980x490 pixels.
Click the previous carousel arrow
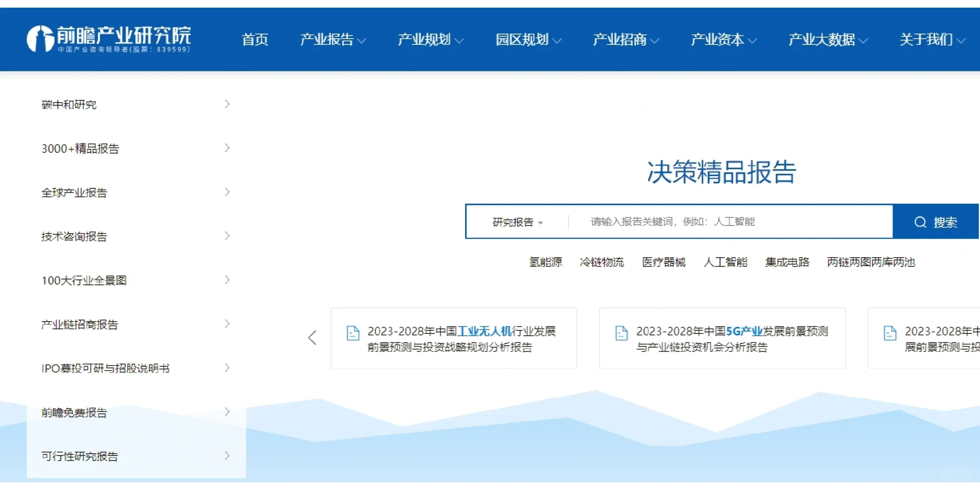point(312,338)
